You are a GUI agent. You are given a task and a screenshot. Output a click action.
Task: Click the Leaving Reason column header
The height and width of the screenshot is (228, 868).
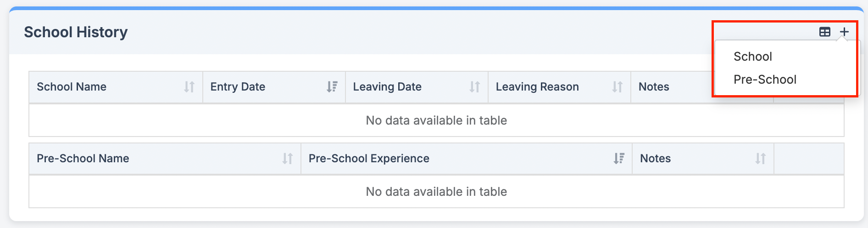click(x=559, y=87)
